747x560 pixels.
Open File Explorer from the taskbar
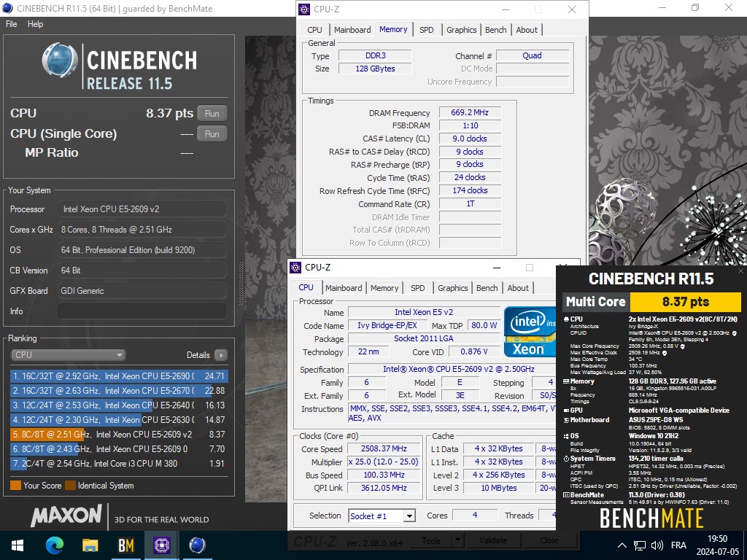90,545
